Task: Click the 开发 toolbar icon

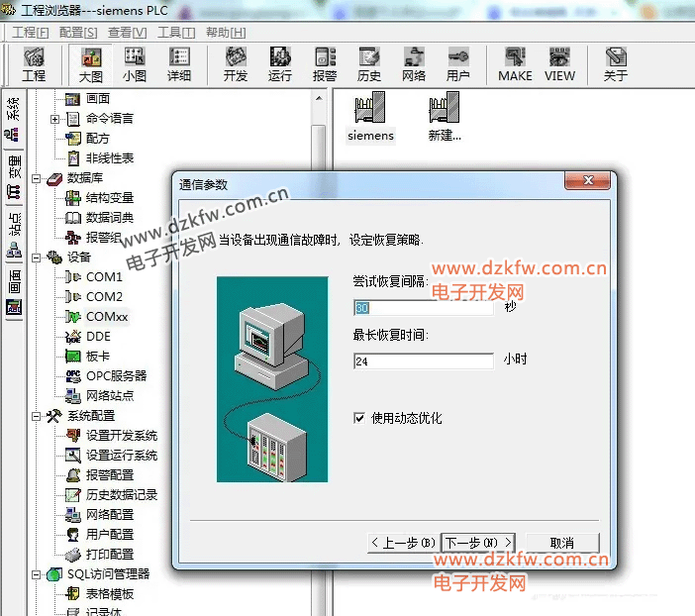Action: pos(236,64)
